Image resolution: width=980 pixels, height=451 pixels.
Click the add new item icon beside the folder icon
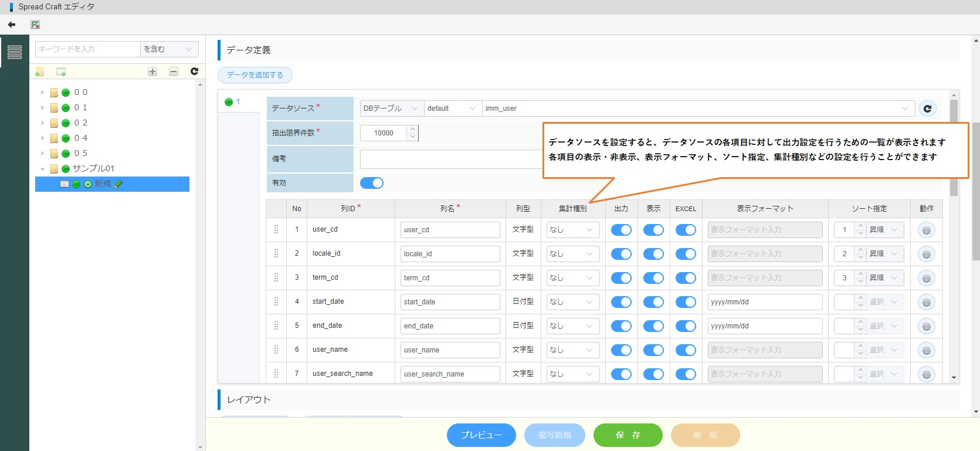[x=61, y=72]
